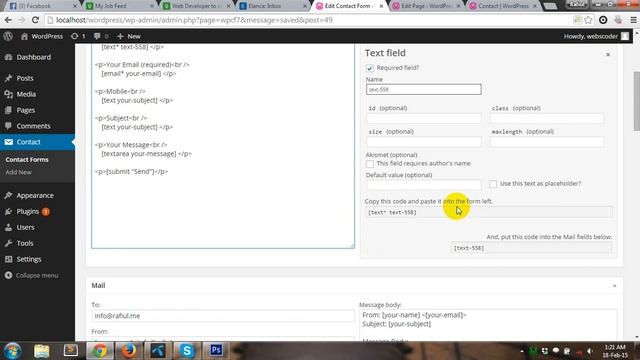This screenshot has width=640, height=360.
Task: Open Firefox from the taskbar
Action: (129, 351)
